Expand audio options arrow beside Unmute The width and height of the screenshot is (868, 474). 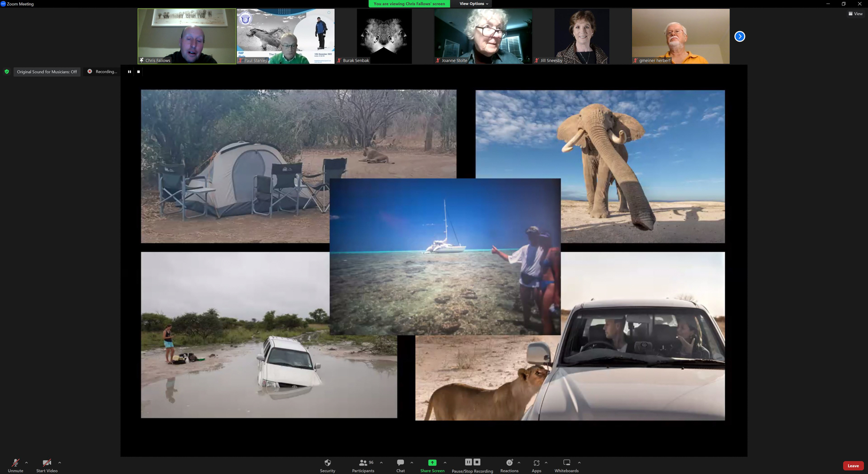coord(26,463)
